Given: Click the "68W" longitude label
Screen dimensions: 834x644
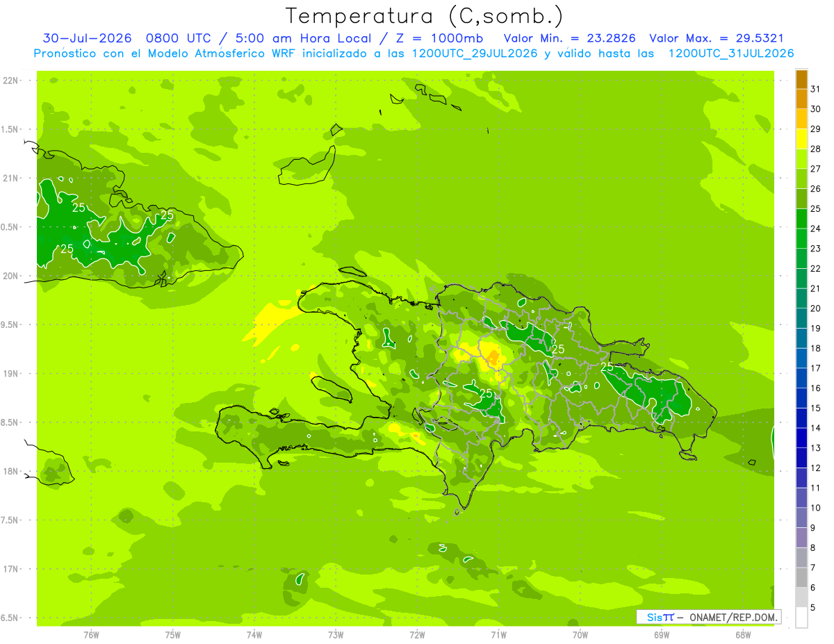Looking at the screenshot, I should 743,635.
